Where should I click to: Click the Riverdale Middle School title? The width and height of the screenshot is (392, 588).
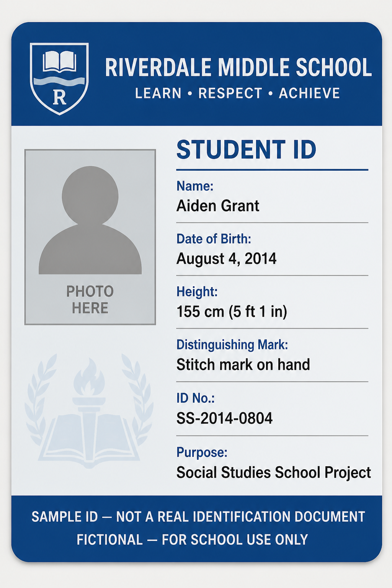click(238, 68)
